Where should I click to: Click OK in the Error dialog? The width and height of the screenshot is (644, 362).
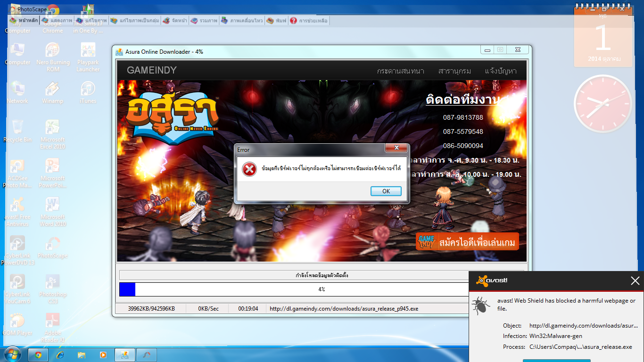386,191
